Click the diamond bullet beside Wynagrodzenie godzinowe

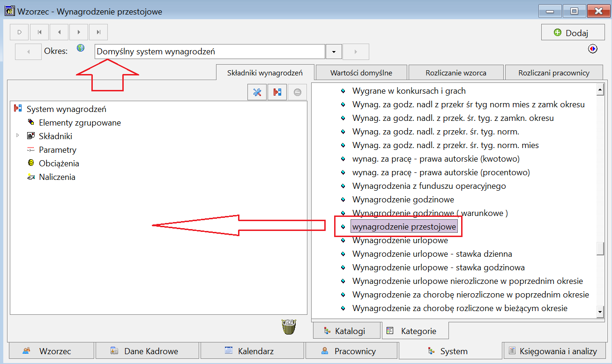coord(343,200)
